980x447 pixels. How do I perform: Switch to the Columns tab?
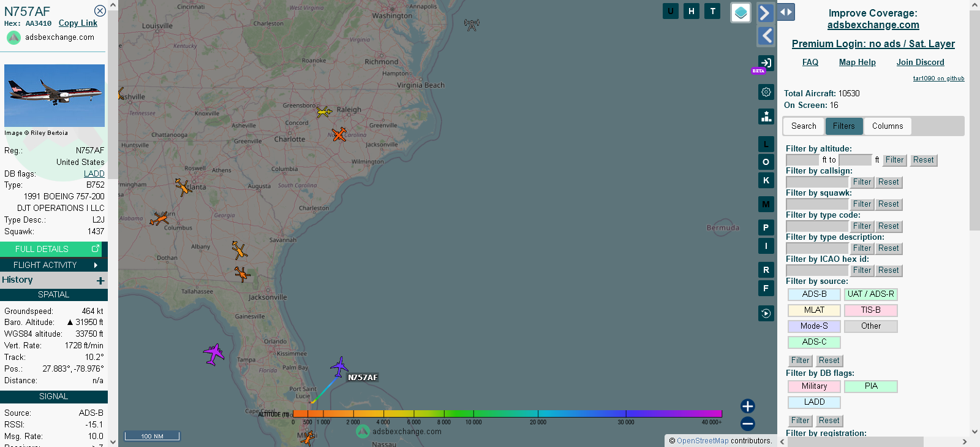click(888, 126)
